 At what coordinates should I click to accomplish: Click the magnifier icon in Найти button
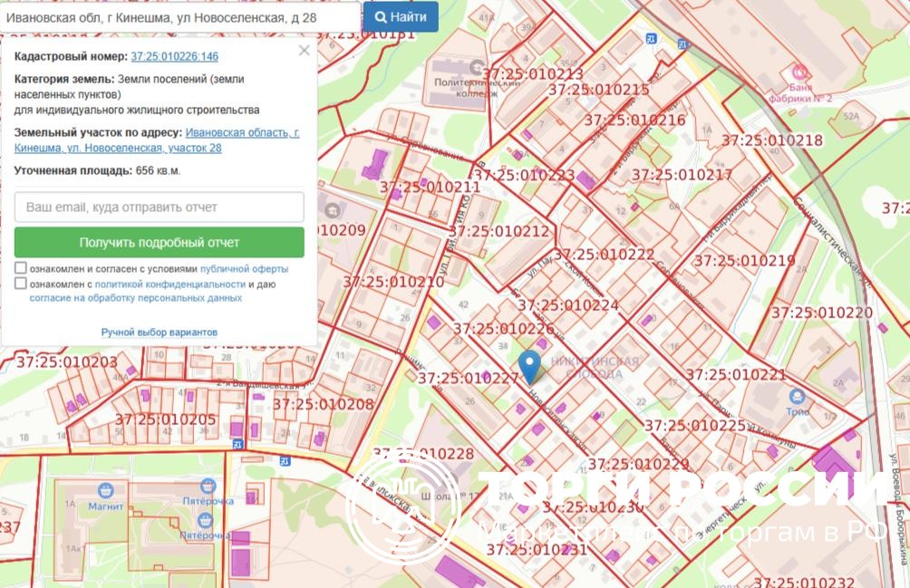[382, 17]
